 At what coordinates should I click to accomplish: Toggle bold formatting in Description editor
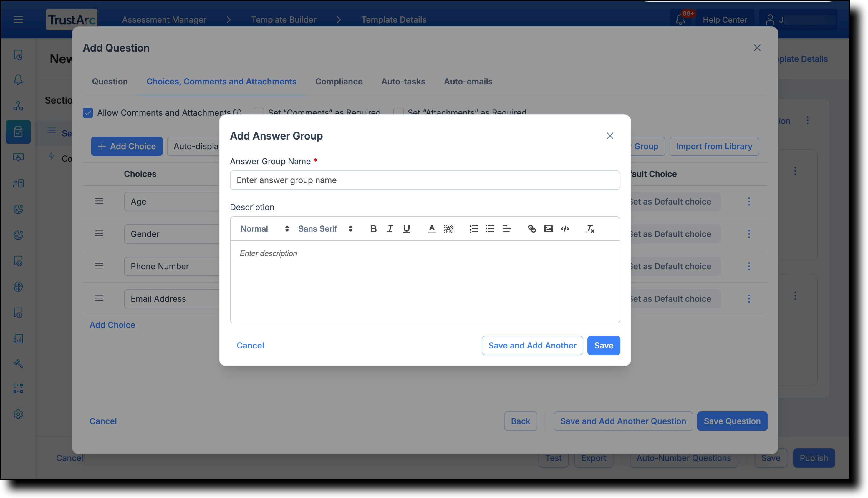373,229
